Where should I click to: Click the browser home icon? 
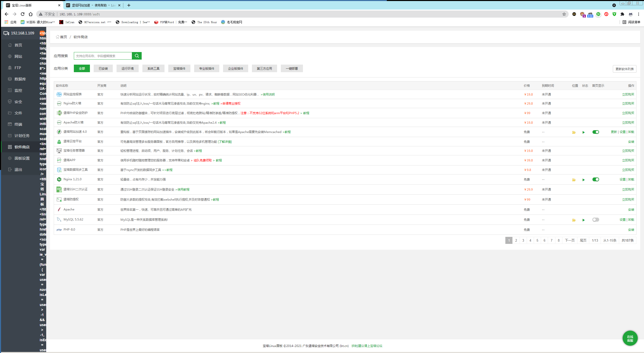31,14
